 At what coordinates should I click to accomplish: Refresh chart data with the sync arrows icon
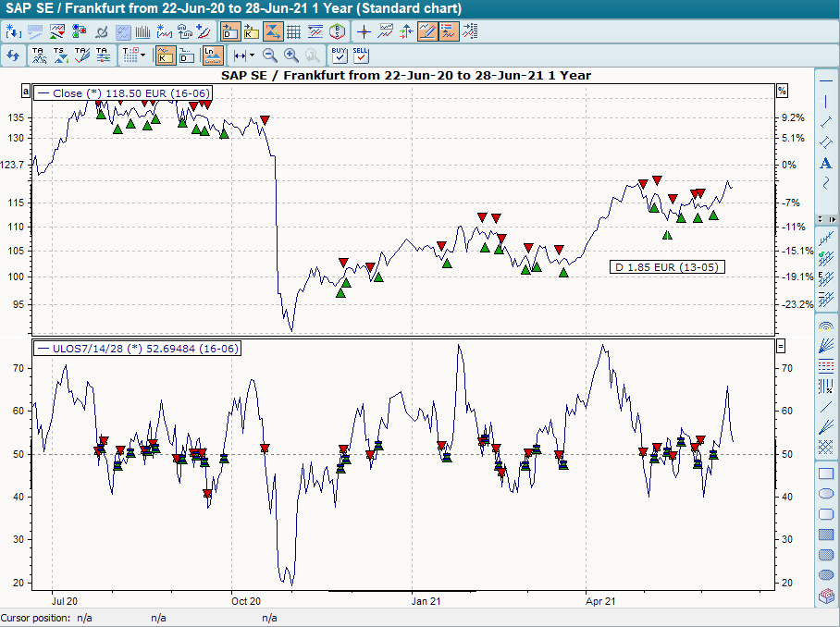(14, 55)
